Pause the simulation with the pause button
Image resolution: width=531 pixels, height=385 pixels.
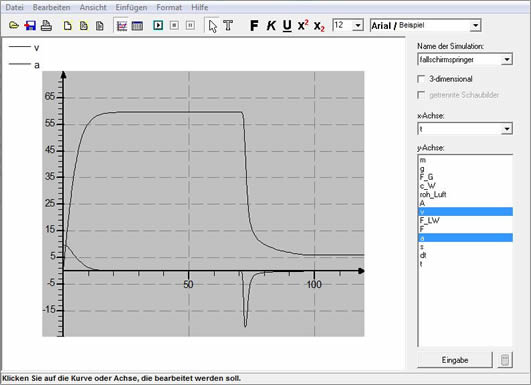pos(190,25)
